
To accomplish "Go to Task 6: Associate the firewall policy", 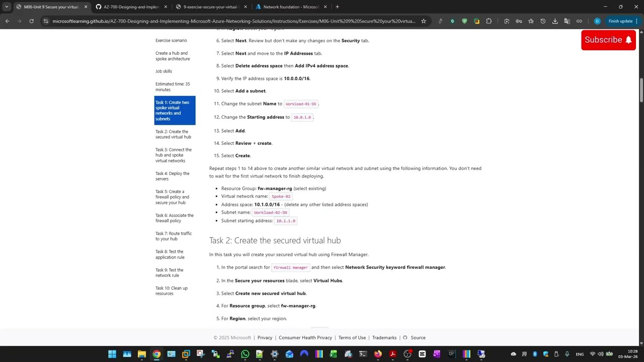I will [174, 218].
